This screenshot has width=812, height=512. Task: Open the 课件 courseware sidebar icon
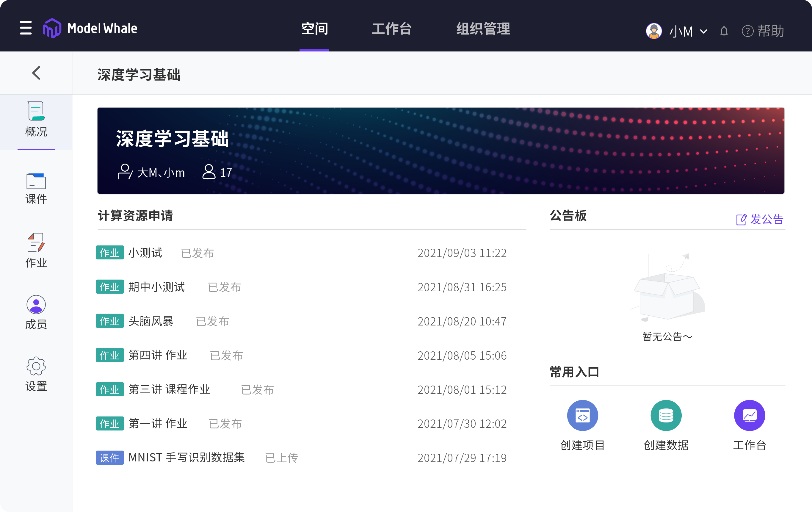[x=36, y=181]
